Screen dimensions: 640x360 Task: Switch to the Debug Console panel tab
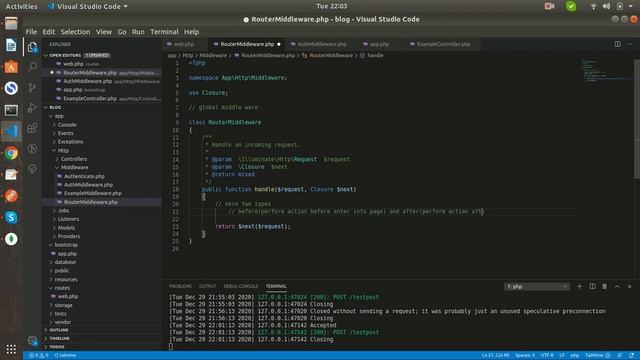(x=241, y=287)
